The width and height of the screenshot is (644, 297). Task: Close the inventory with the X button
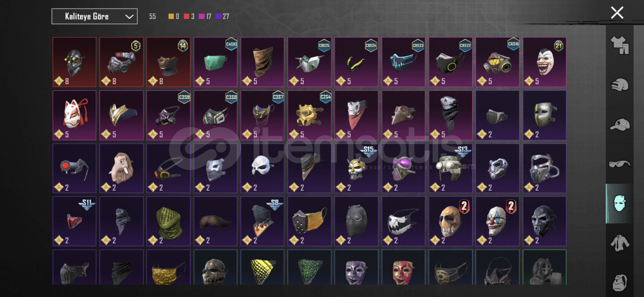pos(617,13)
